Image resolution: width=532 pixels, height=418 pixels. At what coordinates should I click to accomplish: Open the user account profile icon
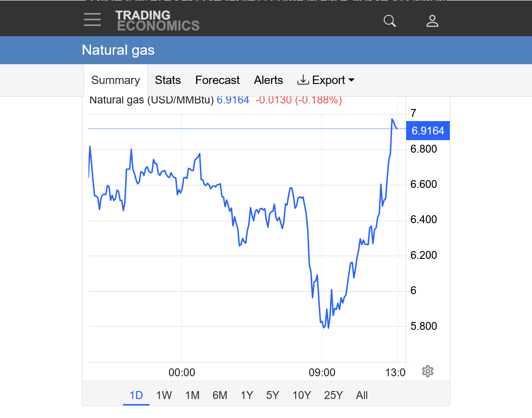pos(432,21)
